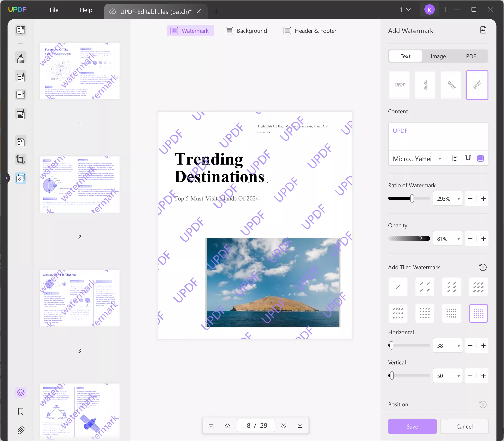The width and height of the screenshot is (504, 441).
Task: Open the File menu
Action: (54, 10)
